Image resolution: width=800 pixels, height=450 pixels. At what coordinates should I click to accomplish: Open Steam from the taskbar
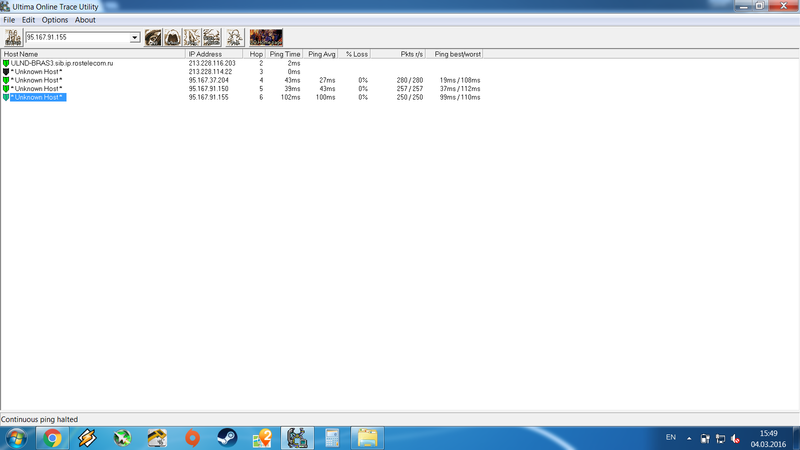tap(227, 438)
